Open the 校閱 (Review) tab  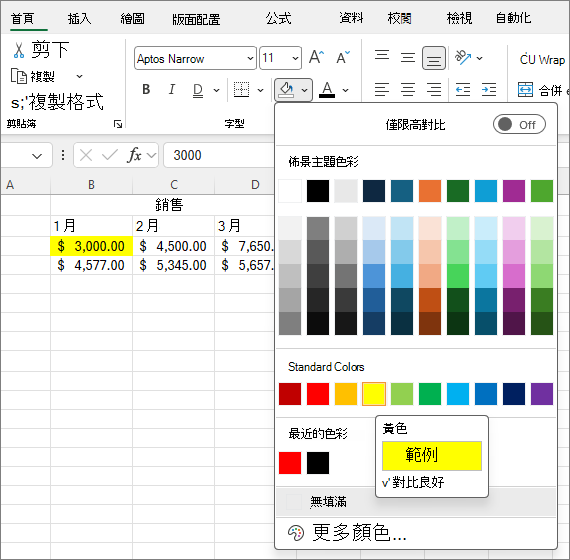tap(400, 18)
